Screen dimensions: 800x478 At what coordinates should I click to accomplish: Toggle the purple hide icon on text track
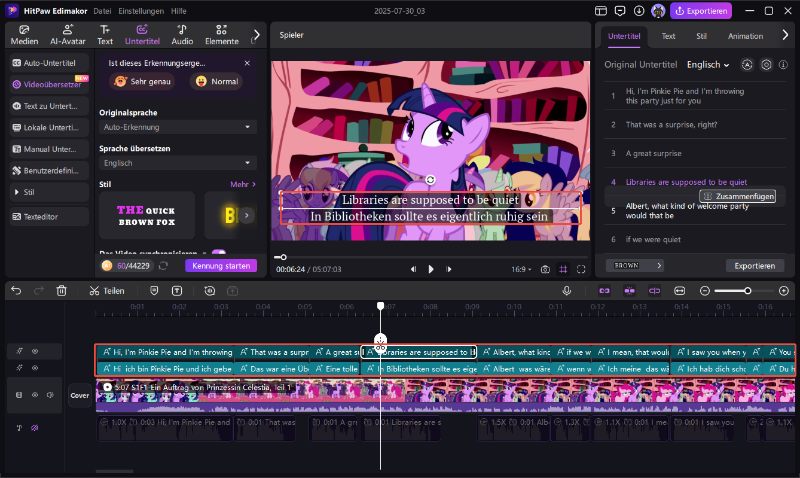point(35,428)
